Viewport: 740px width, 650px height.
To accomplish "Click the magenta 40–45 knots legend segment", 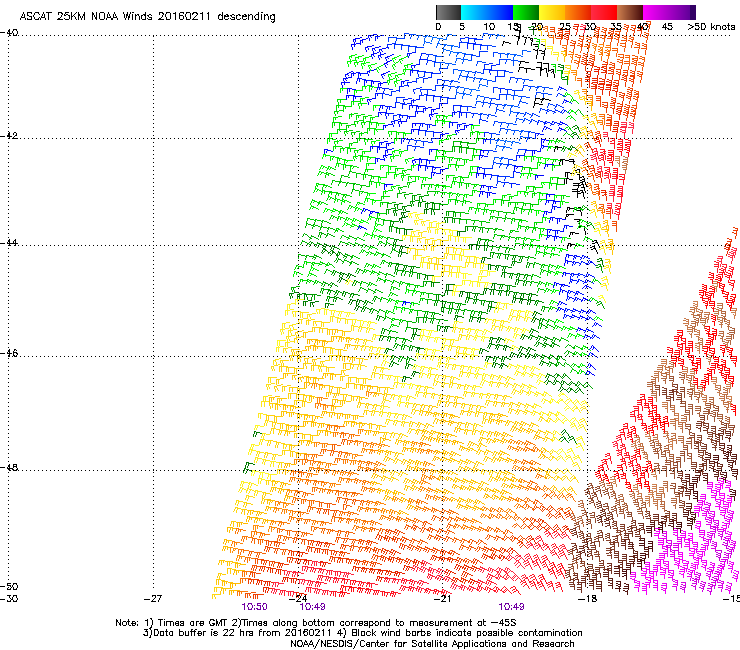I will click(656, 12).
